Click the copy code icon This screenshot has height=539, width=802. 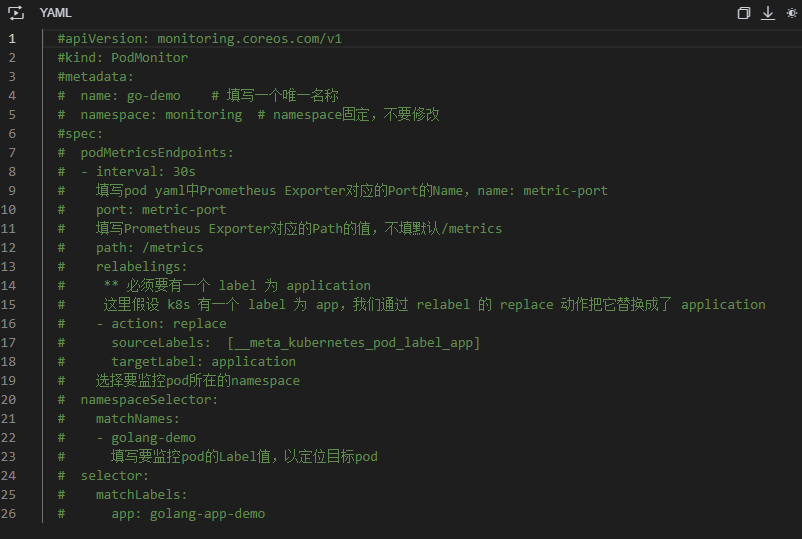point(744,13)
